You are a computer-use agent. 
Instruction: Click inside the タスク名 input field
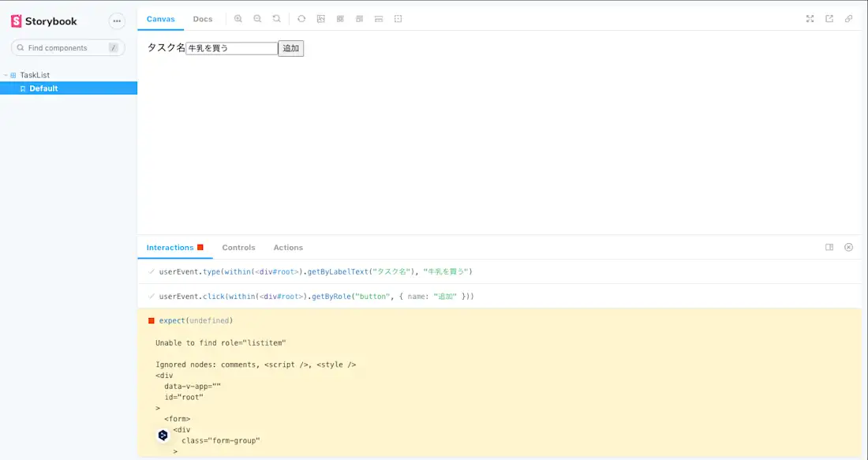229,48
